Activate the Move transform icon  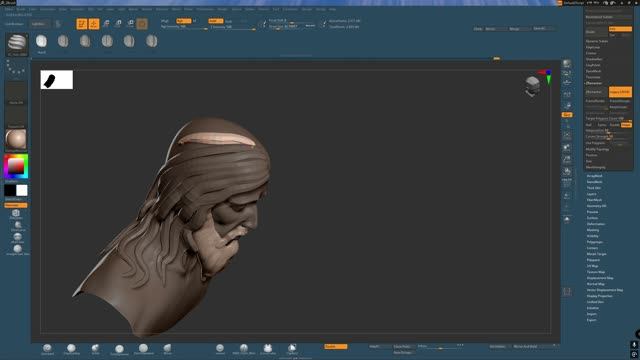point(106,24)
